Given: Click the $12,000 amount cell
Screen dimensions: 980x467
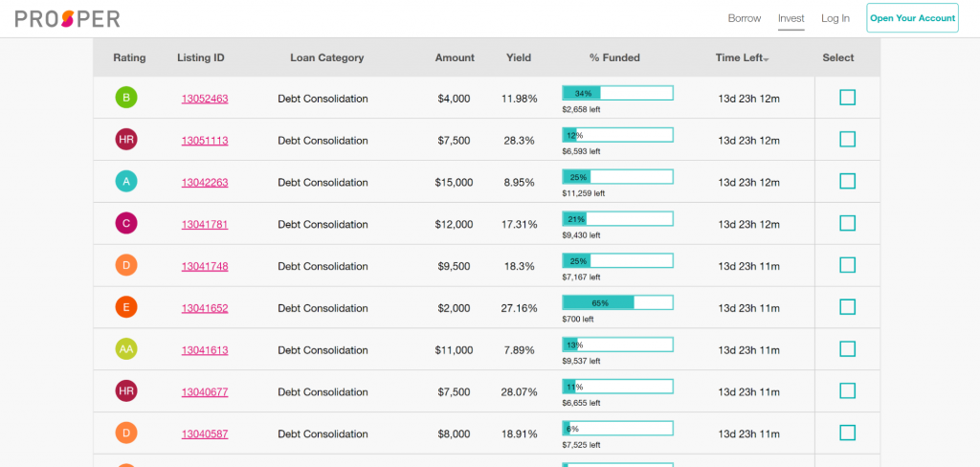Looking at the screenshot, I should 455,225.
